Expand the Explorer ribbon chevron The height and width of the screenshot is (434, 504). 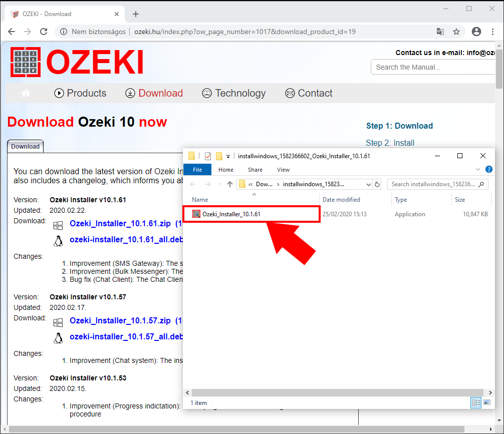[477, 169]
